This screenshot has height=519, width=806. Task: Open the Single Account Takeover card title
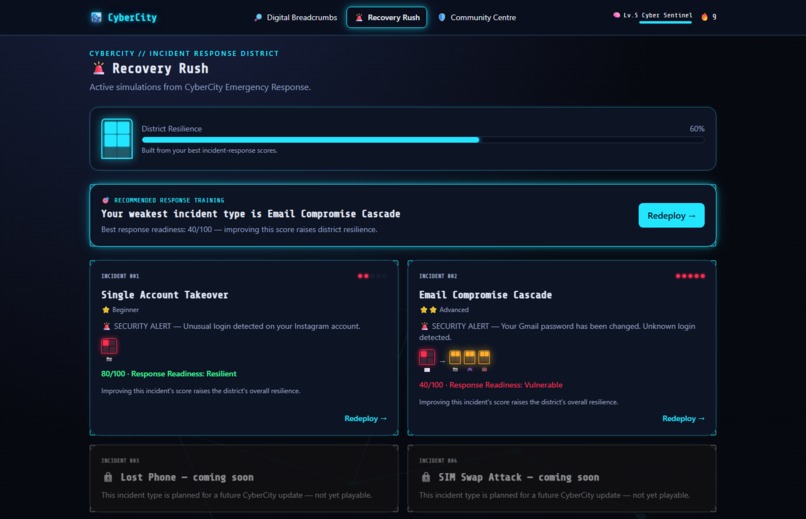coord(164,295)
